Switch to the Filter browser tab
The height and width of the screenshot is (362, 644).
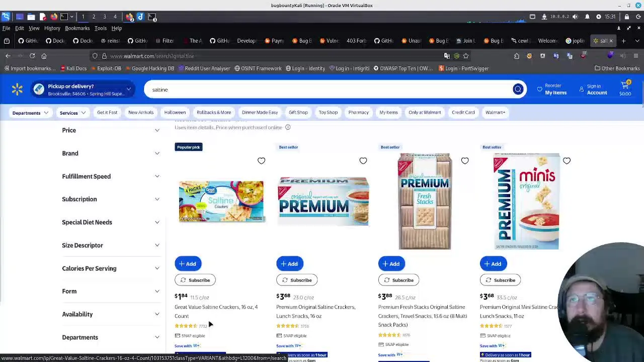click(164, 41)
